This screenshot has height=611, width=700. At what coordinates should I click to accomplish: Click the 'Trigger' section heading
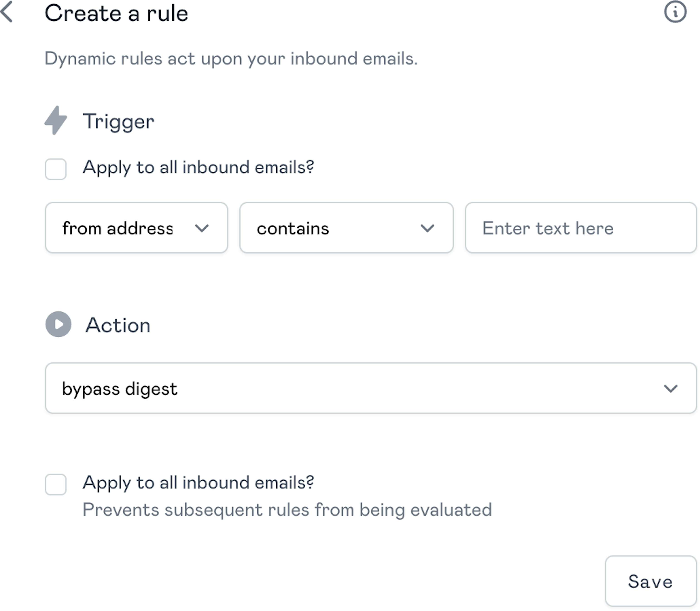tap(118, 121)
